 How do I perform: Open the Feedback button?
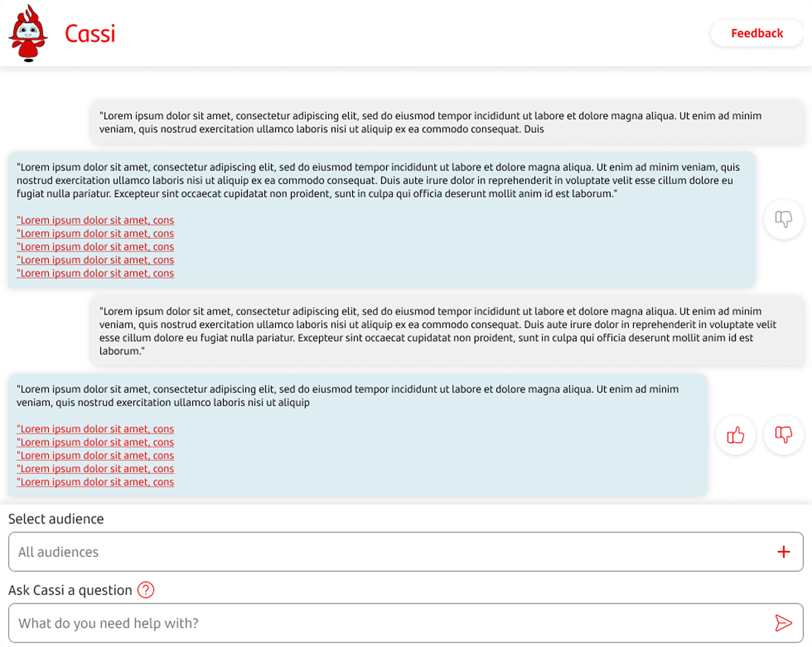click(757, 33)
